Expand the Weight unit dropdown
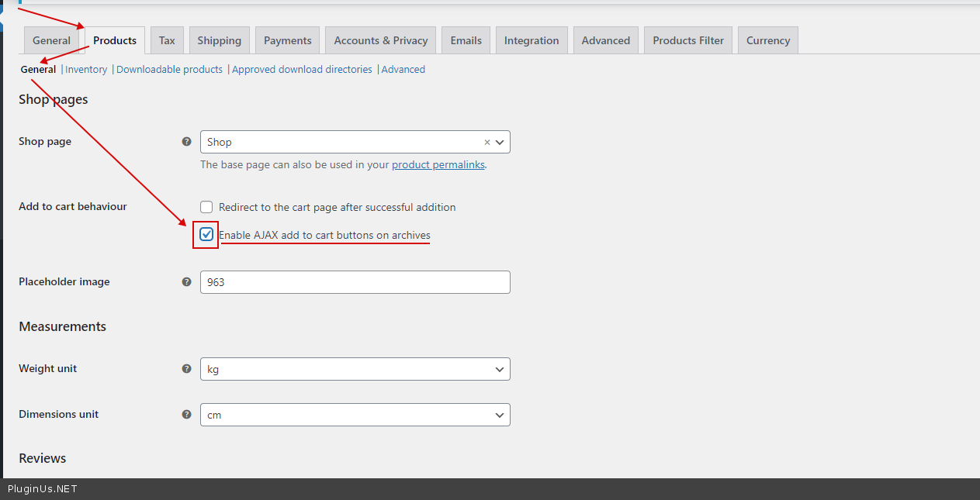 pos(355,369)
